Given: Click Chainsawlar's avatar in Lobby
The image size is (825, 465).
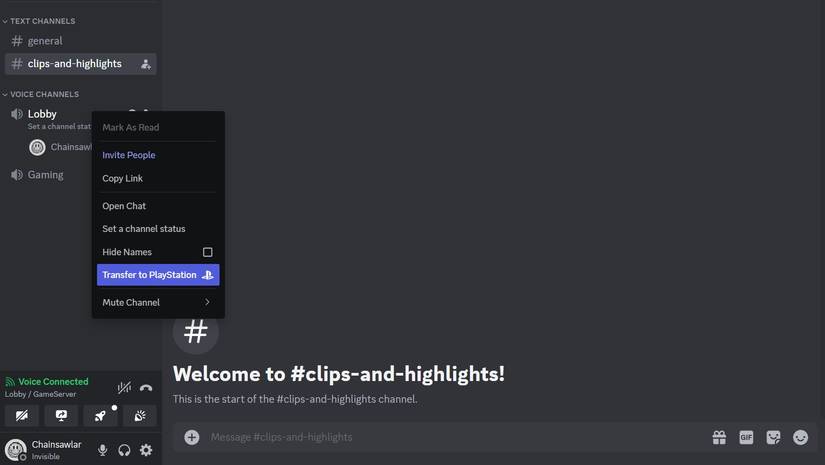Looking at the screenshot, I should coord(37,147).
